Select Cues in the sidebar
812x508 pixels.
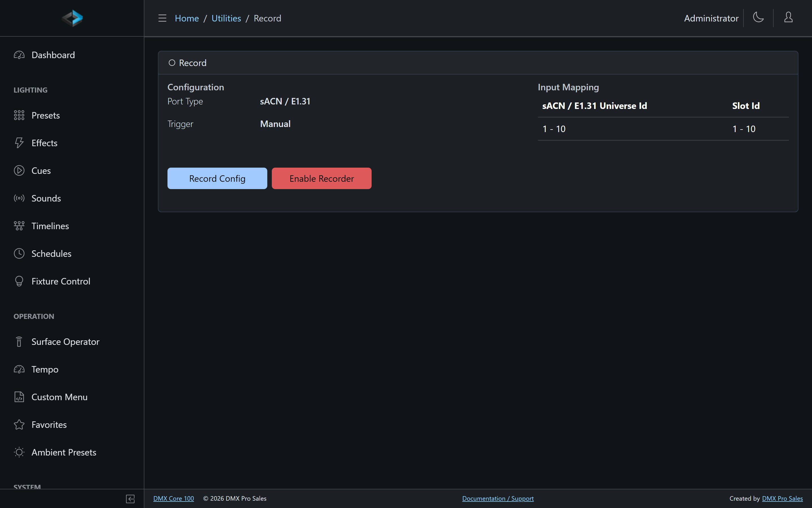coord(72,171)
